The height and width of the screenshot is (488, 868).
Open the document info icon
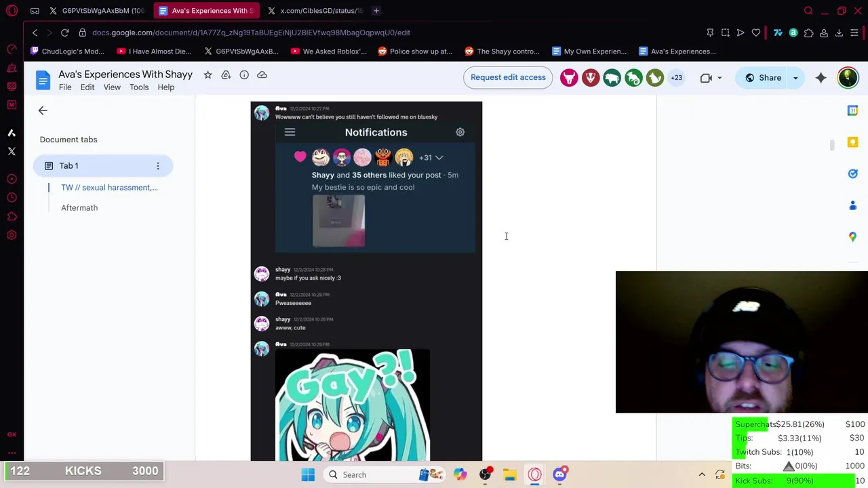coord(244,75)
